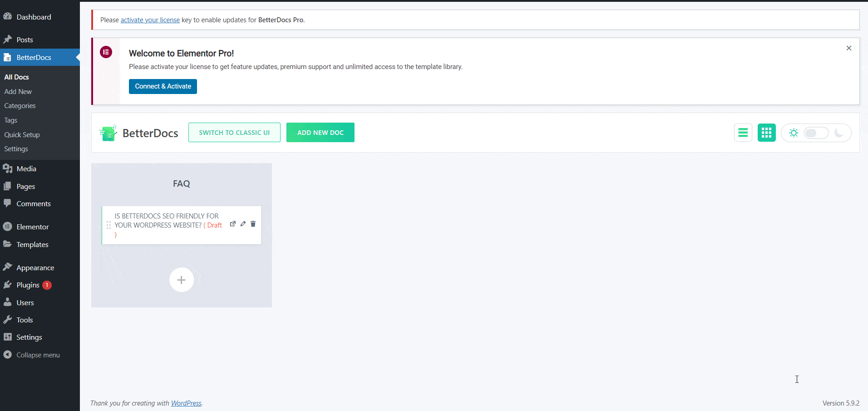Click the BetterDocs logo
The height and width of the screenshot is (411, 868).
tap(108, 132)
